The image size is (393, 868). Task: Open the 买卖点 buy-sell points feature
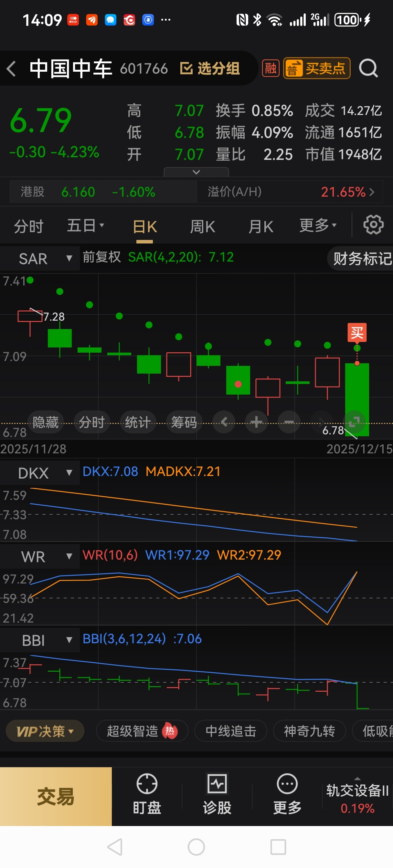pos(316,68)
